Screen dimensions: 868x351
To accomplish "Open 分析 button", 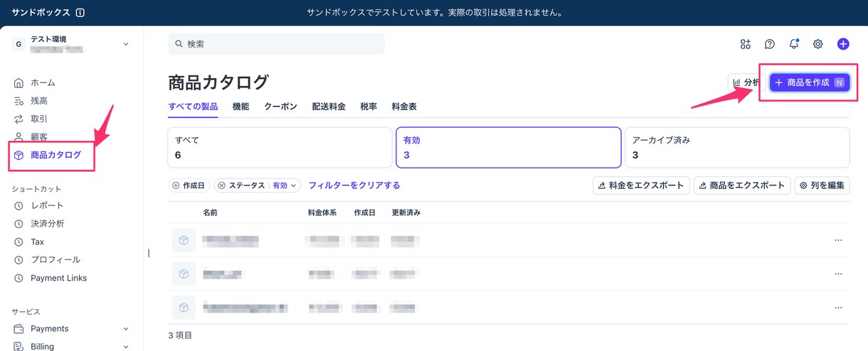I will click(746, 83).
